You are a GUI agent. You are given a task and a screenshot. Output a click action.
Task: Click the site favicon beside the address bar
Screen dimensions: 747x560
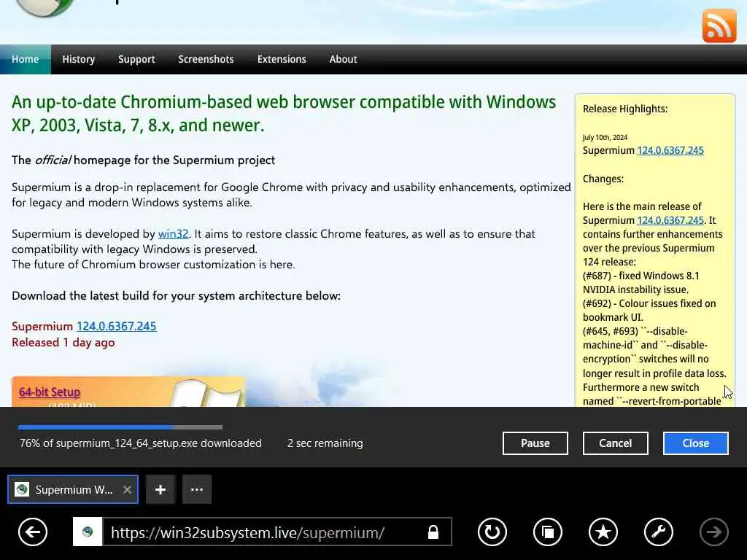(x=88, y=532)
